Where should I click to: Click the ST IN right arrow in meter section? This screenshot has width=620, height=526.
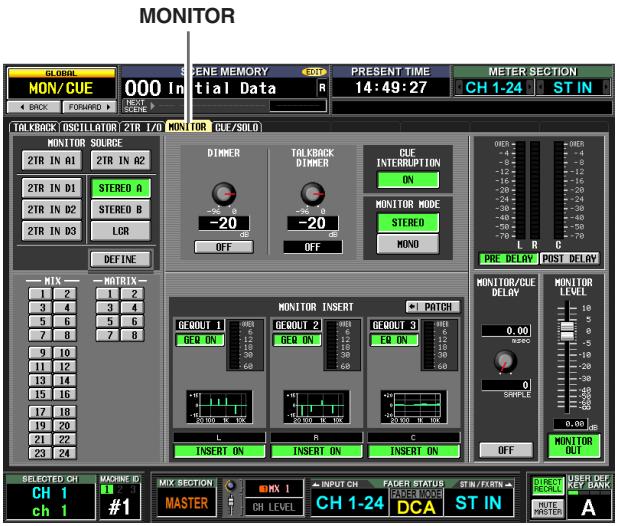click(606, 88)
